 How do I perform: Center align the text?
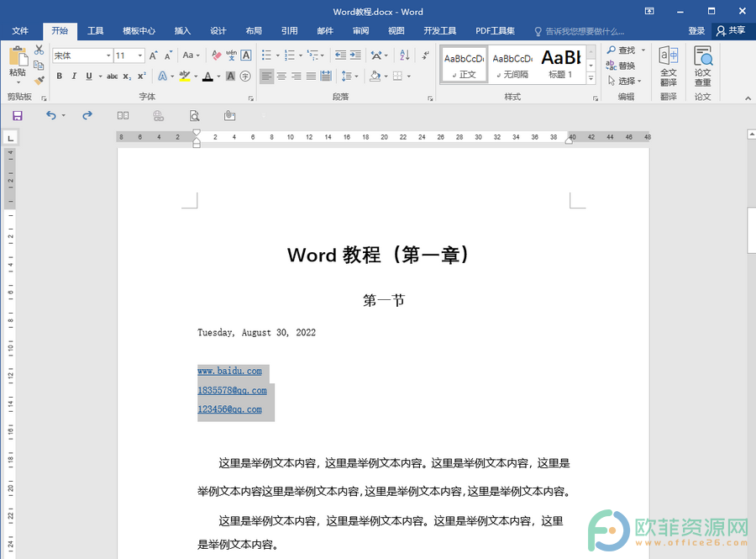tap(281, 76)
